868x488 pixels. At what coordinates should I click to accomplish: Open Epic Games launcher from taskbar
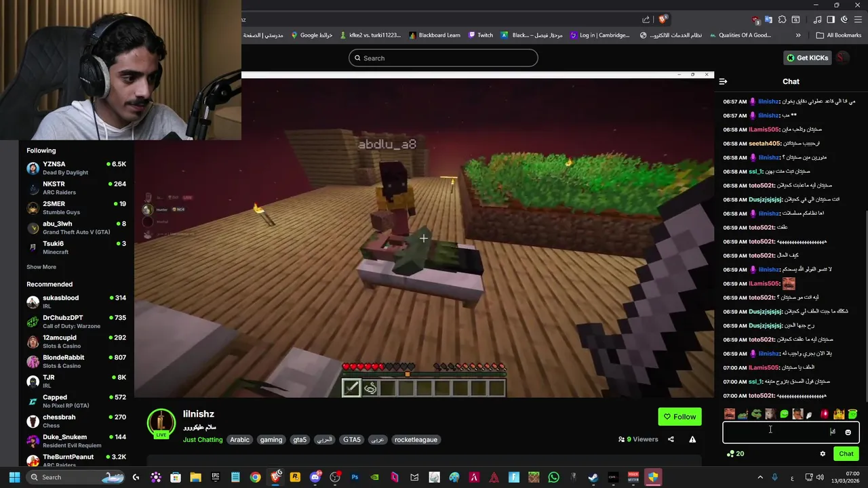tap(216, 477)
